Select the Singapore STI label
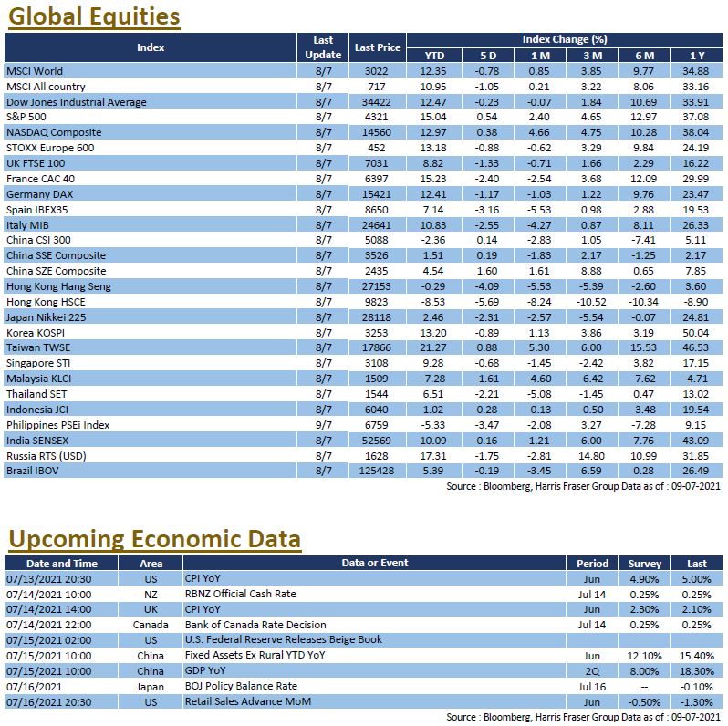 [38, 363]
